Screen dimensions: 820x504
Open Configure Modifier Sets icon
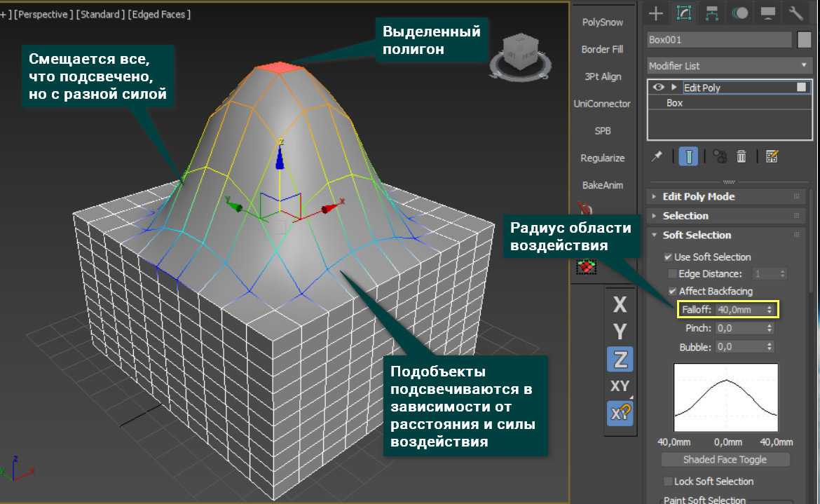(x=773, y=156)
